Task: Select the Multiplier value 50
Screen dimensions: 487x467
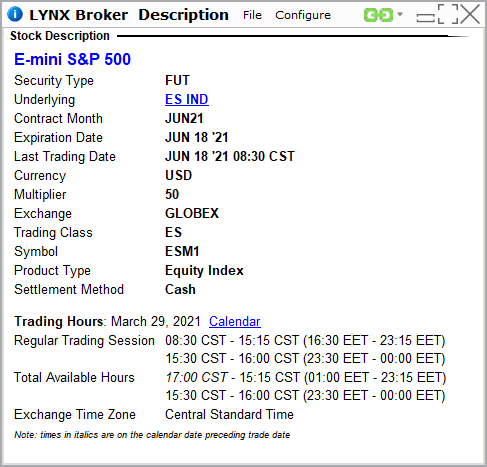Action: tap(172, 194)
